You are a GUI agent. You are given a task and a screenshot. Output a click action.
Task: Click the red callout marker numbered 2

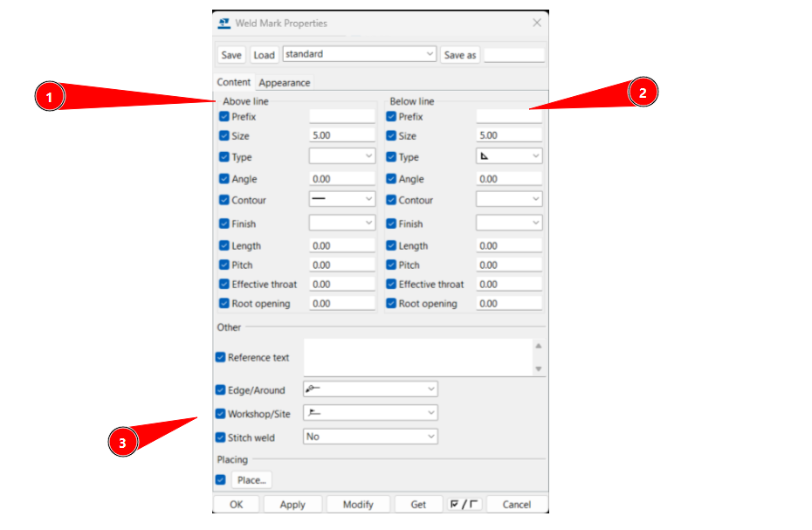643,92
